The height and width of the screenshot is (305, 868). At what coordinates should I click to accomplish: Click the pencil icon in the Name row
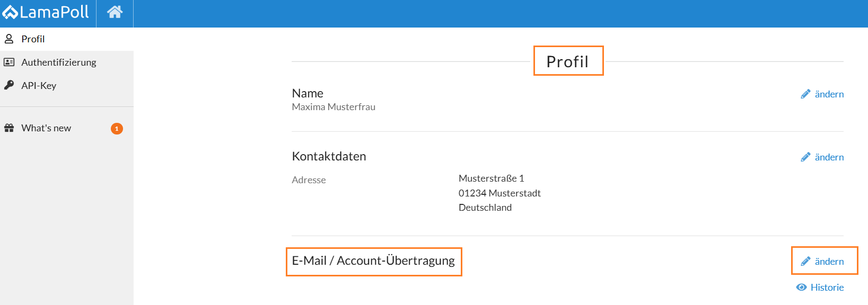[805, 94]
